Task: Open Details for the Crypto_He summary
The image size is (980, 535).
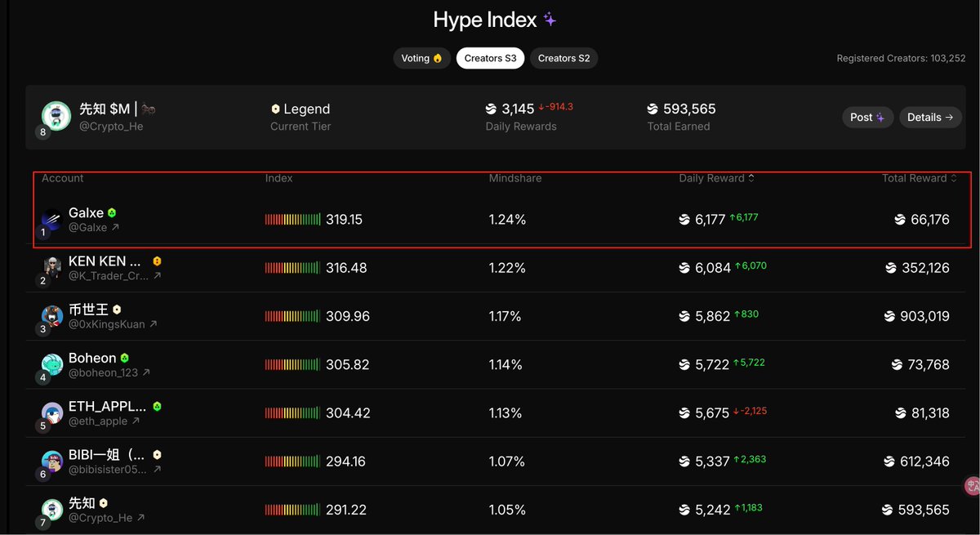Action: tap(930, 118)
